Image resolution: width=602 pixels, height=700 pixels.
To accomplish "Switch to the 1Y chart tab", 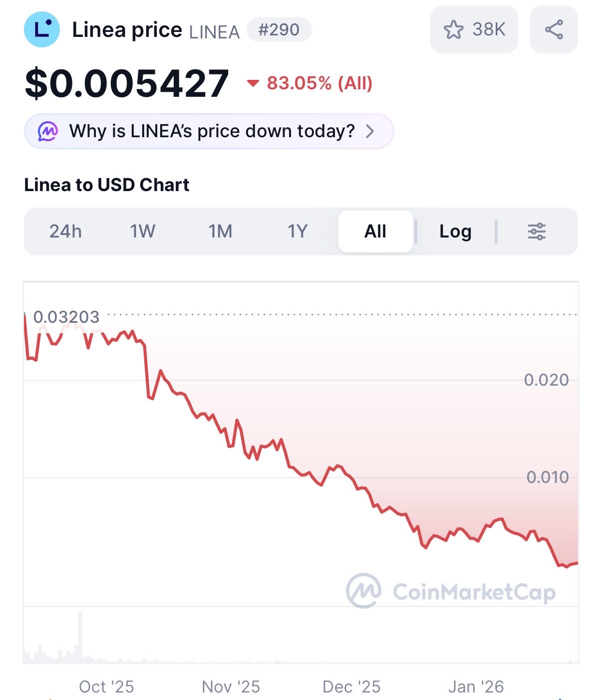I will tap(298, 232).
